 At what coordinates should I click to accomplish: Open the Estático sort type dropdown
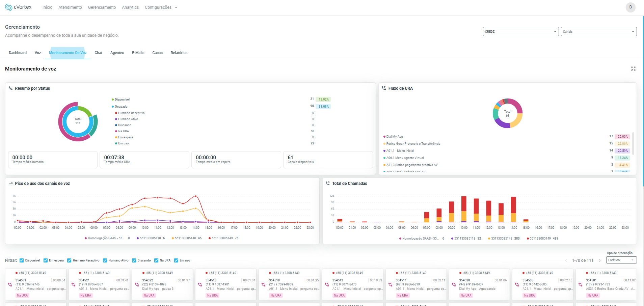click(x=621, y=260)
